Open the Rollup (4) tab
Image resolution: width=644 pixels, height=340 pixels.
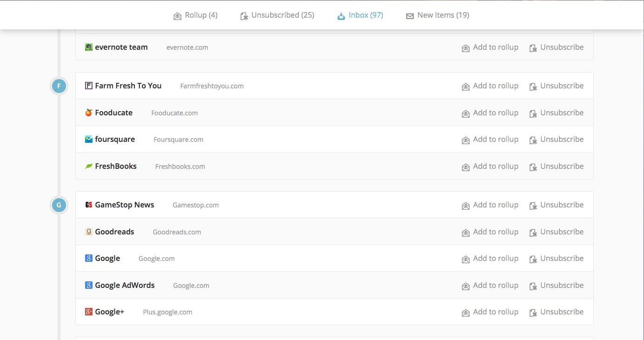click(195, 15)
